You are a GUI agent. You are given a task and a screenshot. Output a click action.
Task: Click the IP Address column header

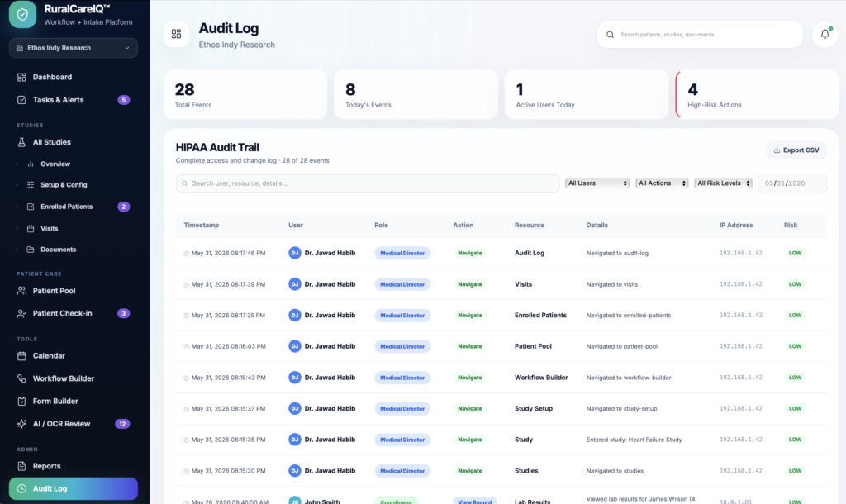[736, 226]
